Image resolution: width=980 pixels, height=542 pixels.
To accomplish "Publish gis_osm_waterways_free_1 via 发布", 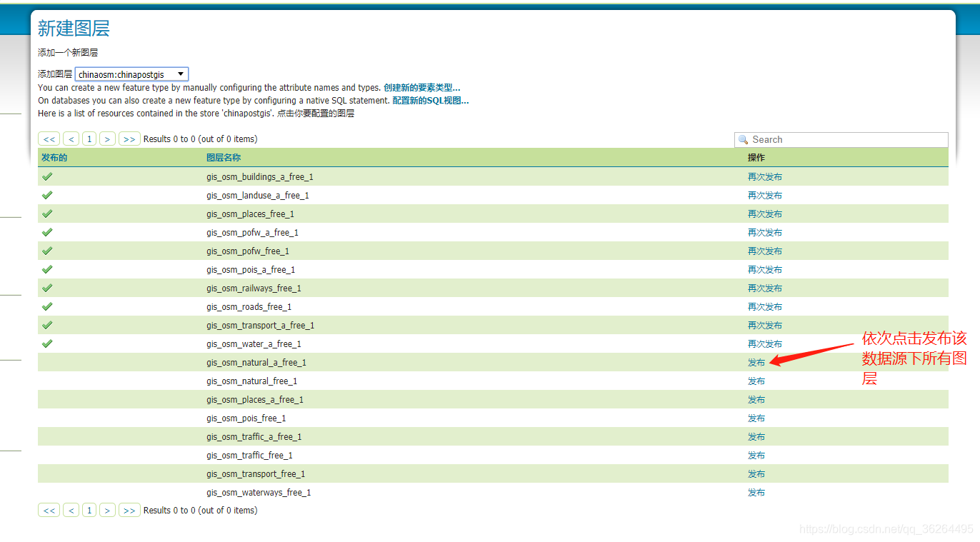I will (x=756, y=493).
